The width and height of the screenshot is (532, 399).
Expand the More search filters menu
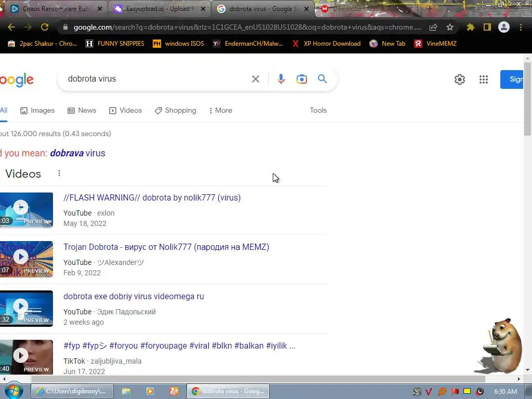point(220,110)
